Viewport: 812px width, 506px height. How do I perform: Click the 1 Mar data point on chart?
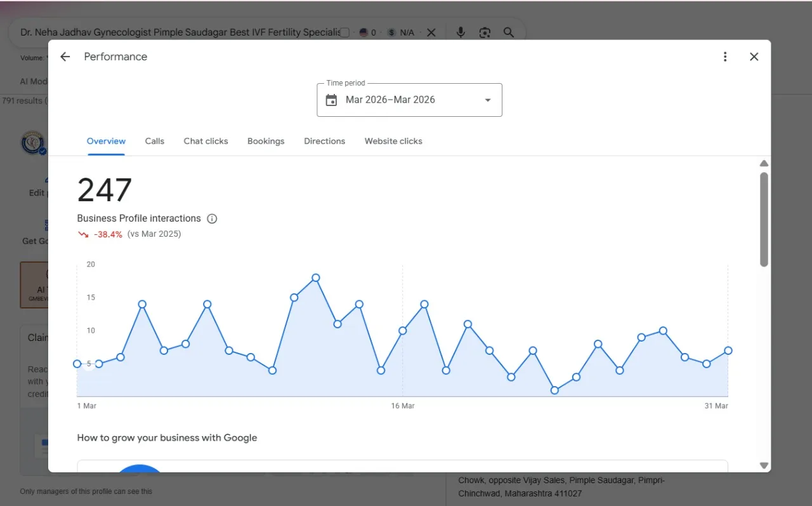(x=77, y=364)
